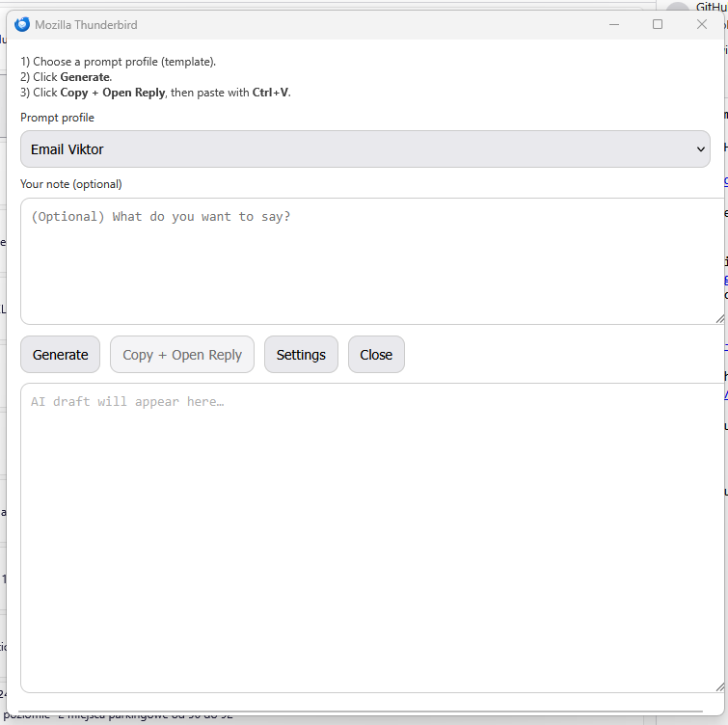Click the 'Your note (optional)' label
Screen dimensions: 728x725
point(70,184)
